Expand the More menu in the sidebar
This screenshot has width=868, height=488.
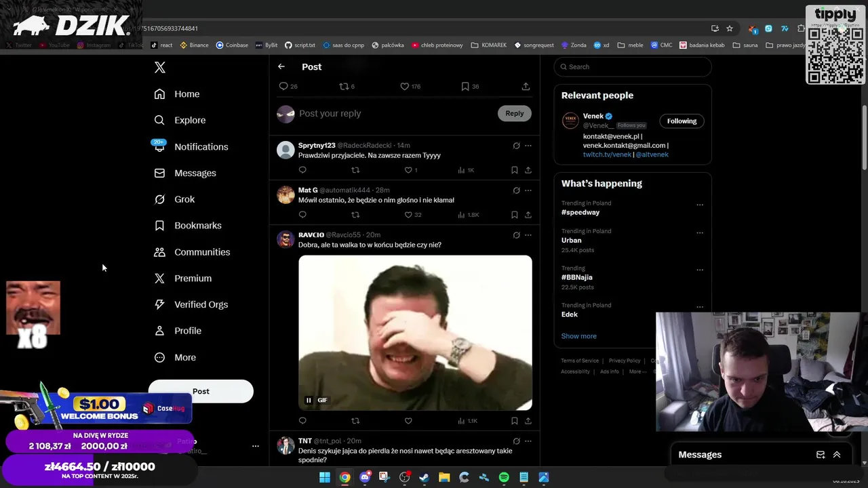tap(175, 357)
